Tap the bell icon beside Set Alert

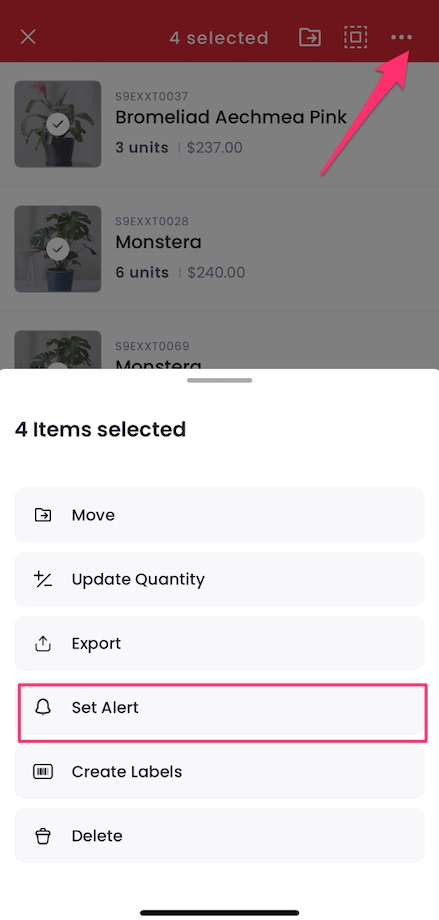coord(43,707)
